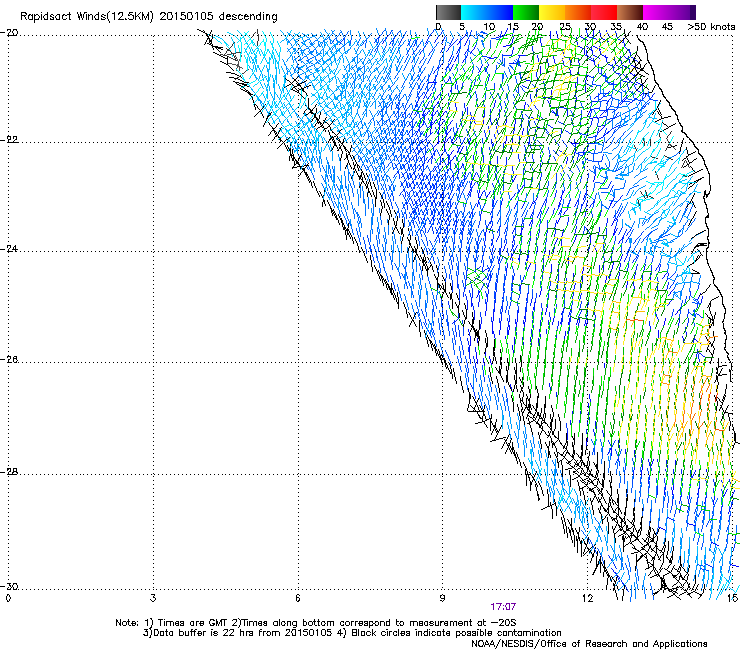The height and width of the screenshot is (650, 740).
Task: Click the red 30-35 knots legend segment
Action: click(604, 12)
